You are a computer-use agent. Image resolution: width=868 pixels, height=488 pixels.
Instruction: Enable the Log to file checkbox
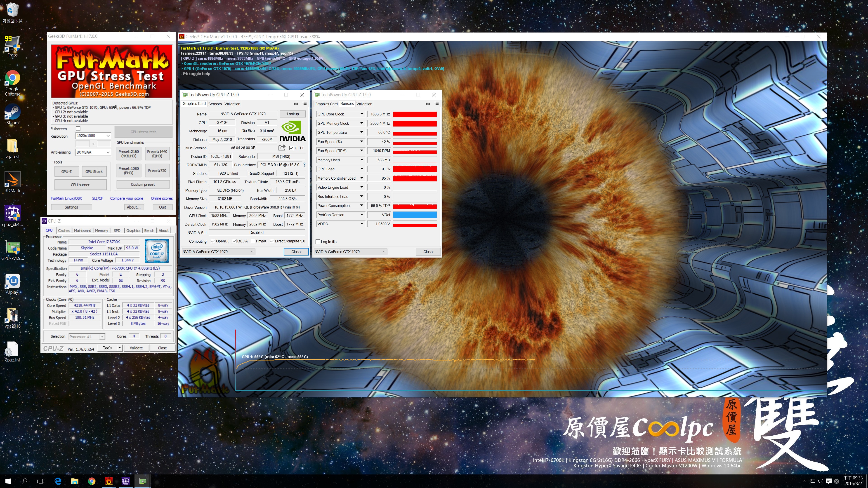pyautogui.click(x=318, y=242)
